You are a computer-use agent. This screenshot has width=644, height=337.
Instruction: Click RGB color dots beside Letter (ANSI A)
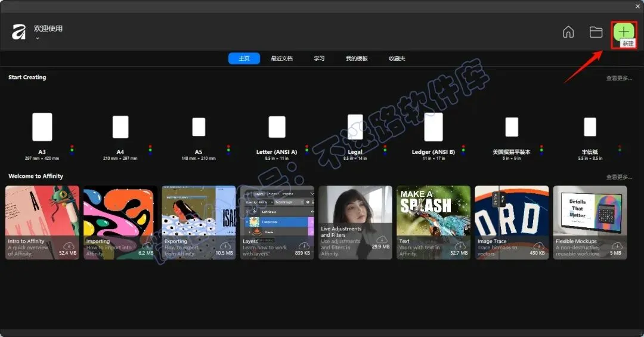coord(306,150)
